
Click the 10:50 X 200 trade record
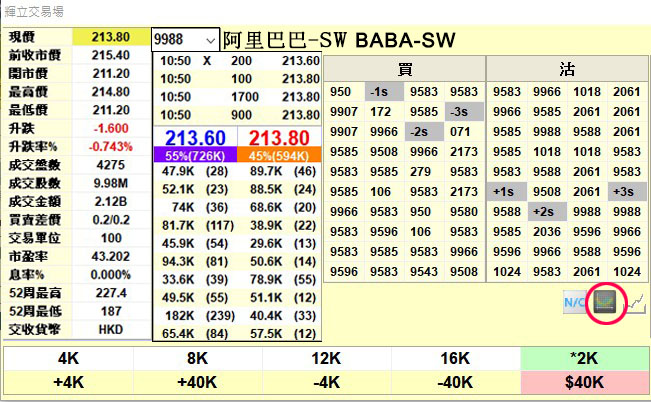237,61
